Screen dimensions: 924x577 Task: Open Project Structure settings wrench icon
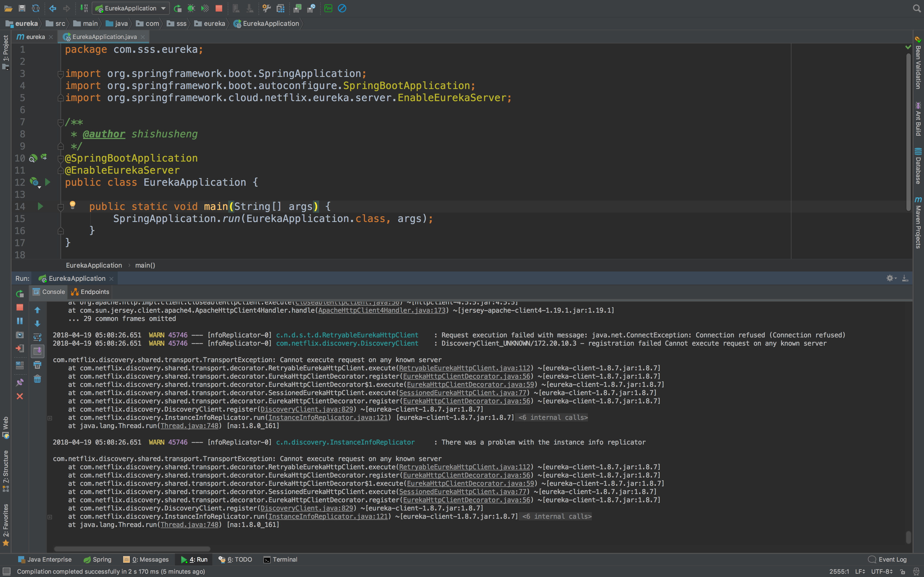point(266,8)
